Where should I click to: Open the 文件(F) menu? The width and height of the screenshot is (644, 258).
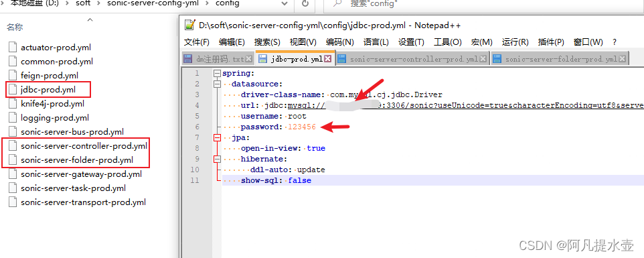pyautogui.click(x=197, y=42)
